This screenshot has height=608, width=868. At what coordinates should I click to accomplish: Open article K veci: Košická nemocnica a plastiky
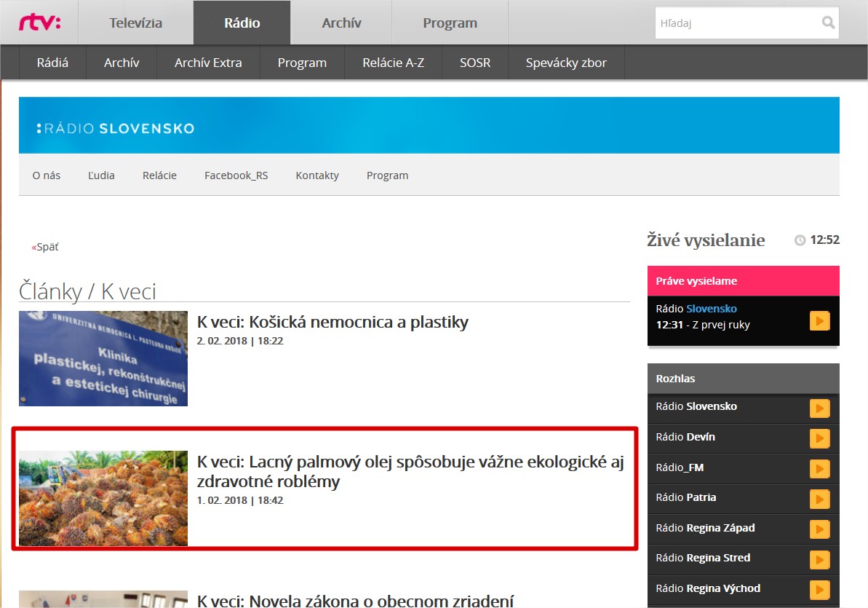point(333,322)
